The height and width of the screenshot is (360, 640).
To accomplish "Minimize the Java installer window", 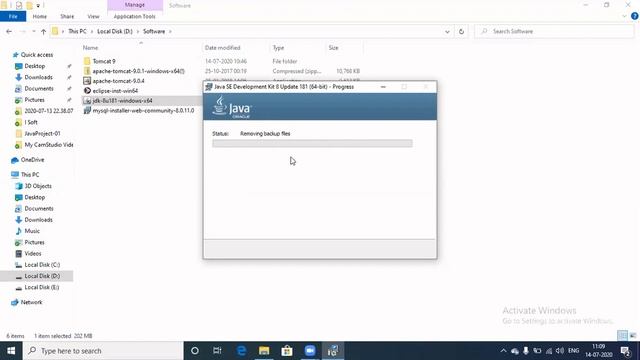I will (383, 87).
